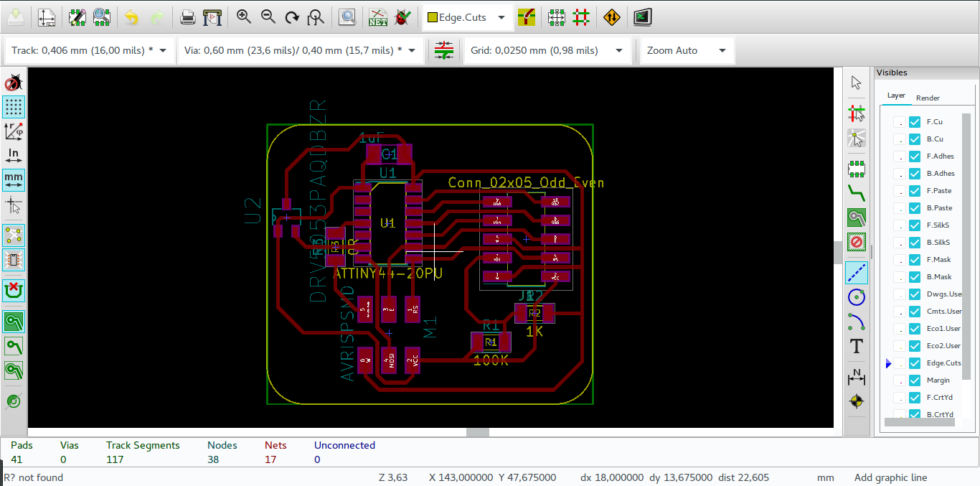Open the Via size selector
980x486 pixels.
click(x=410, y=50)
